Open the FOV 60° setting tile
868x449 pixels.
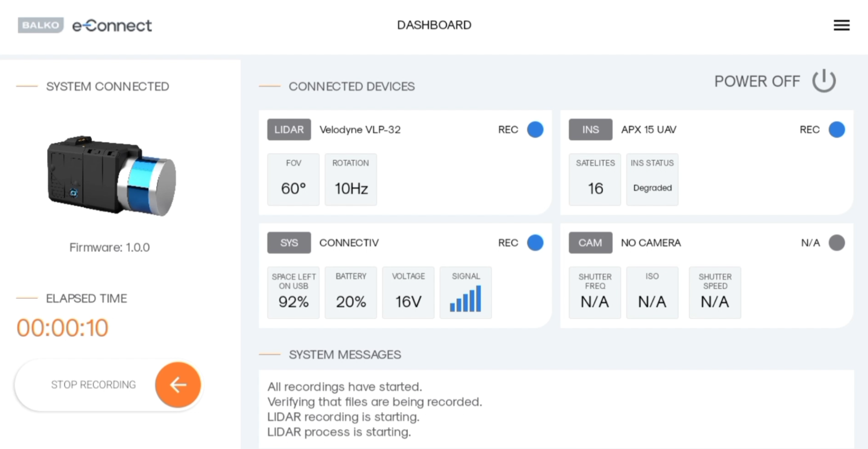pyautogui.click(x=293, y=180)
